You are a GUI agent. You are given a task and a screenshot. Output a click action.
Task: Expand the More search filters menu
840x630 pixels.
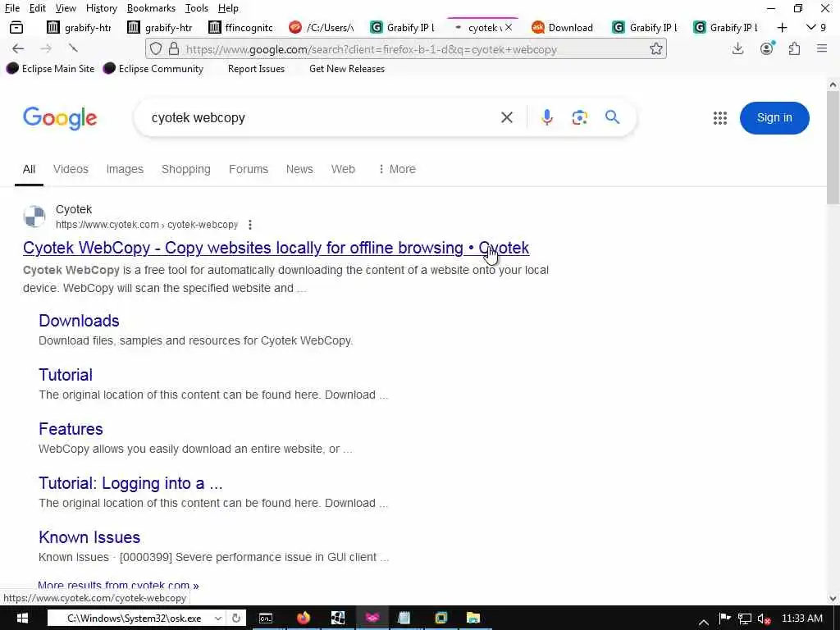(x=396, y=169)
